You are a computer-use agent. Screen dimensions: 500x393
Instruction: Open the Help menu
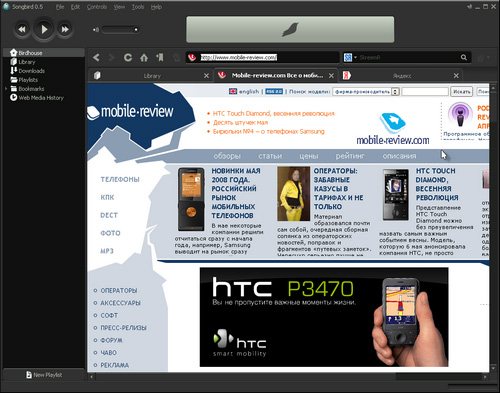click(156, 7)
